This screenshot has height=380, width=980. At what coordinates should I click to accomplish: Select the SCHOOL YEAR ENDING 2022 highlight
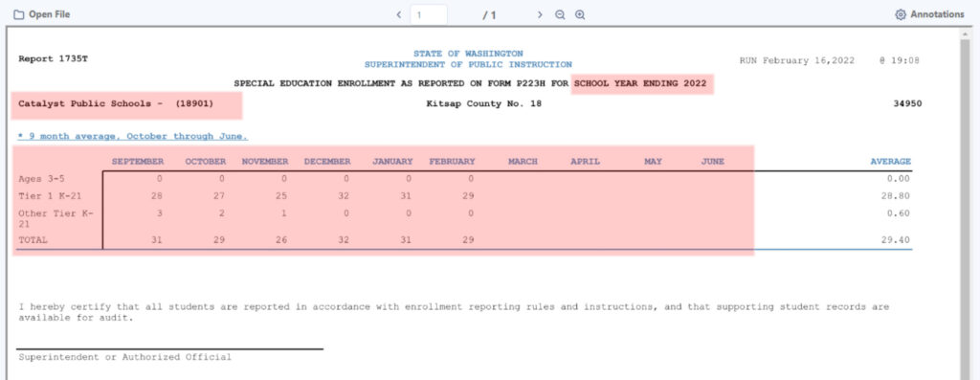[x=642, y=83]
